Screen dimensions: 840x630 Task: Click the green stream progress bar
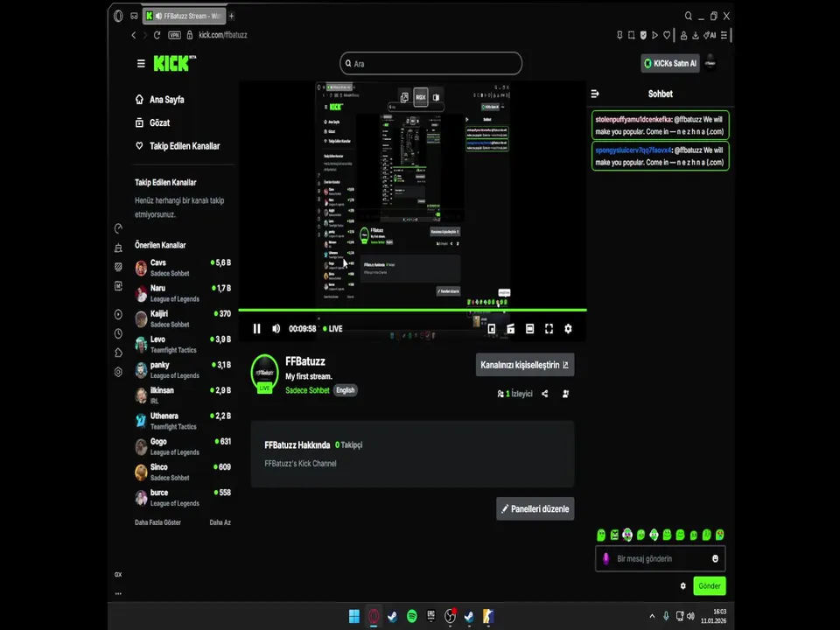[x=412, y=310]
